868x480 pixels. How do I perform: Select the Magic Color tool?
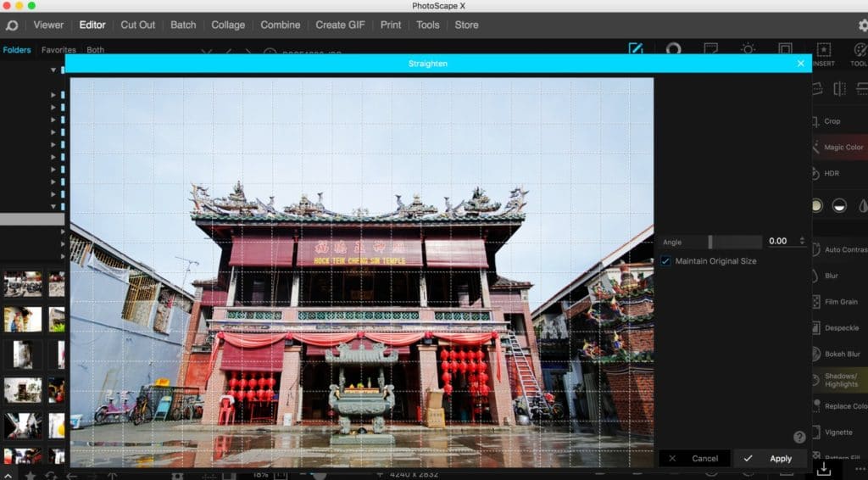click(843, 148)
